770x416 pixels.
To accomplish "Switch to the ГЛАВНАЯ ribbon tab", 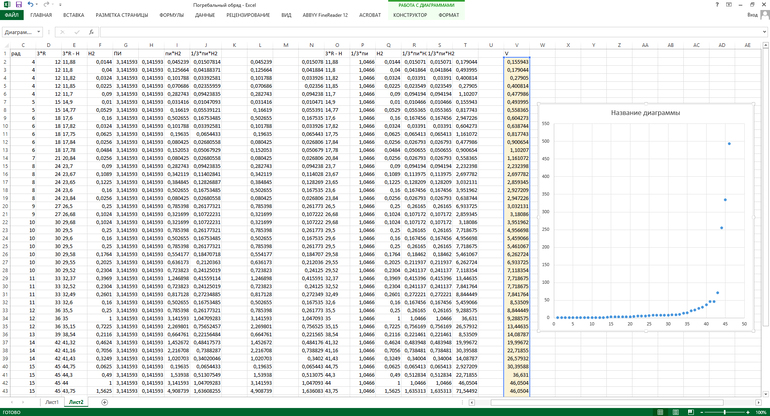I will 41,15.
